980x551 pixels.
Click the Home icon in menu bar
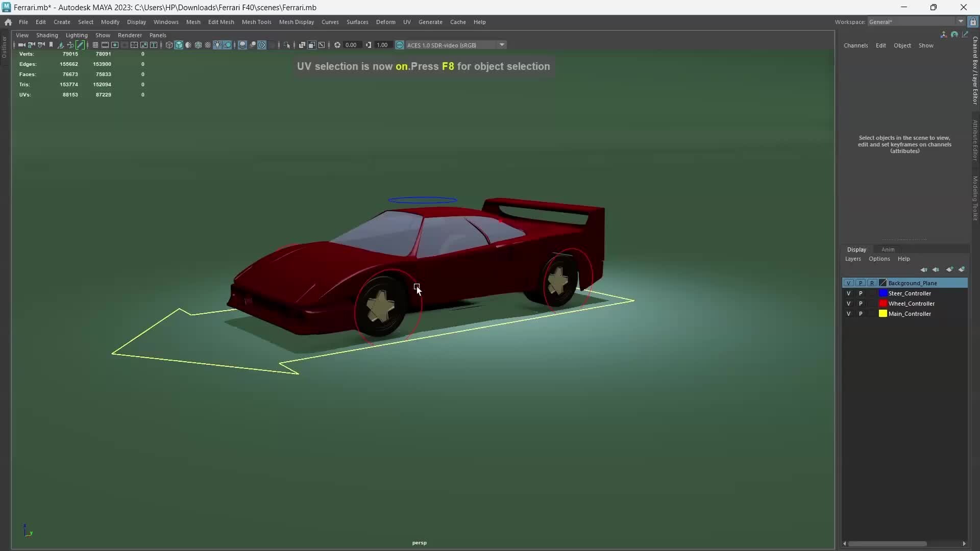[8, 22]
